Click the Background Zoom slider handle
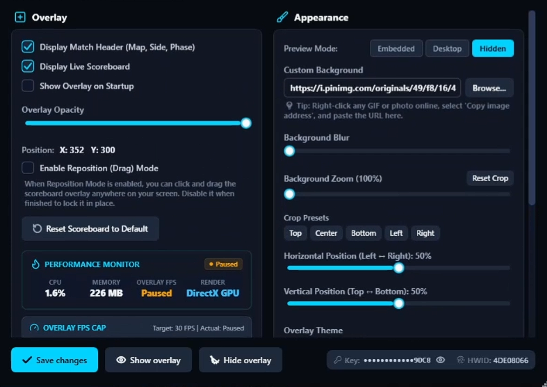The width and height of the screenshot is (547, 387). (289, 194)
